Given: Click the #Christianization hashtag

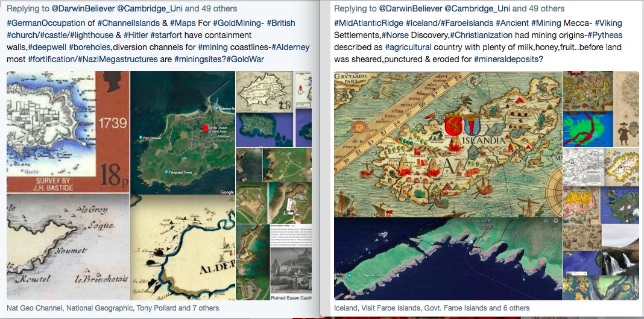Looking at the screenshot, I should pos(481,36).
